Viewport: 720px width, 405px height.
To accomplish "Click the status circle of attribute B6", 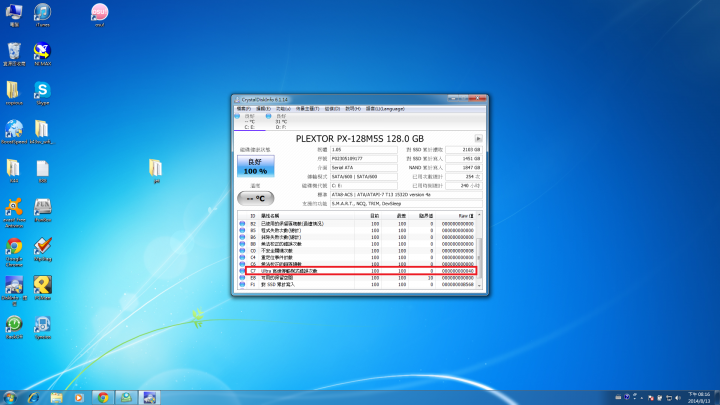I will pyautogui.click(x=242, y=237).
